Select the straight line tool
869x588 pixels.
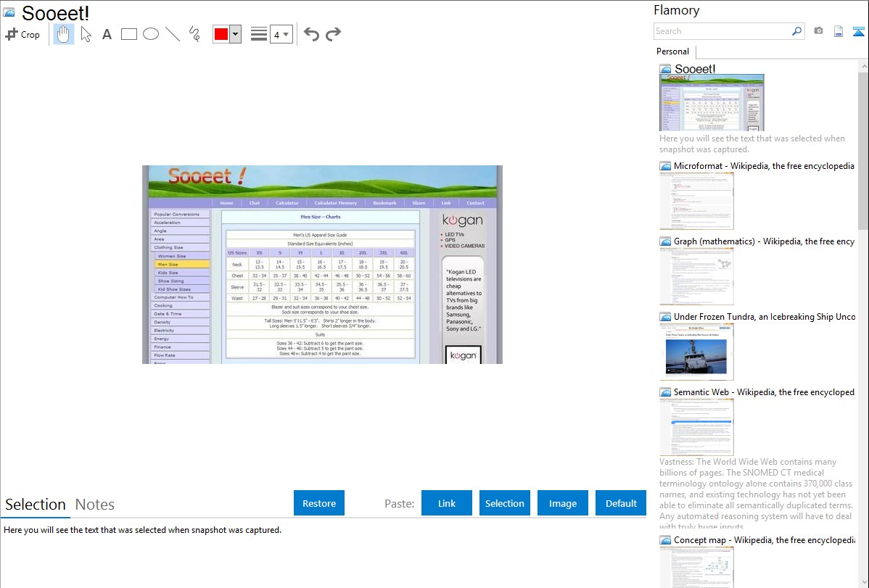tap(173, 34)
